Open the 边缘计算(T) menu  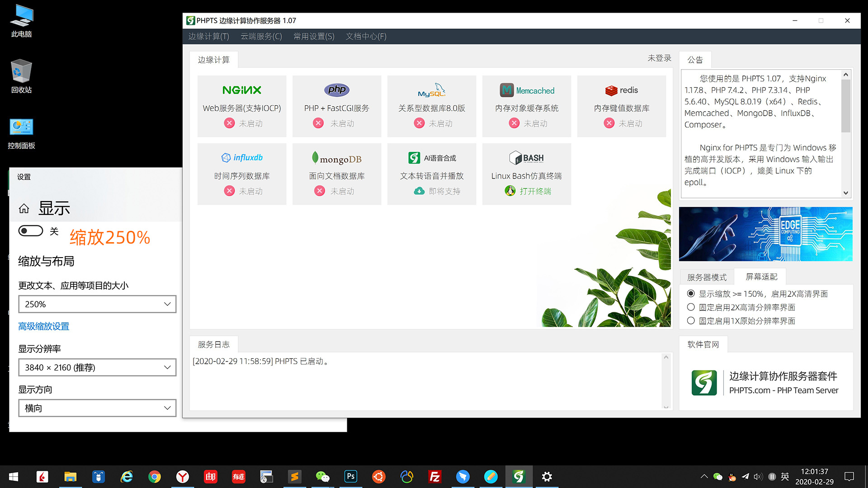click(209, 36)
